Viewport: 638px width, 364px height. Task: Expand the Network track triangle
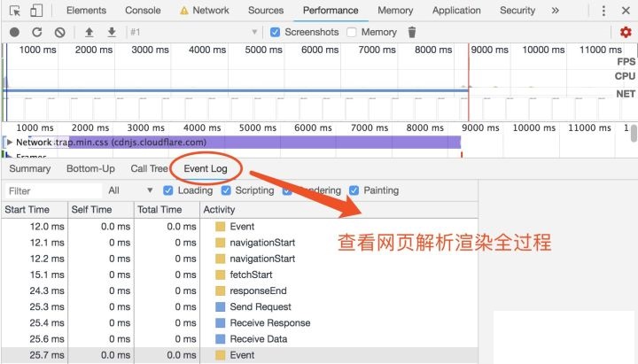tap(10, 143)
